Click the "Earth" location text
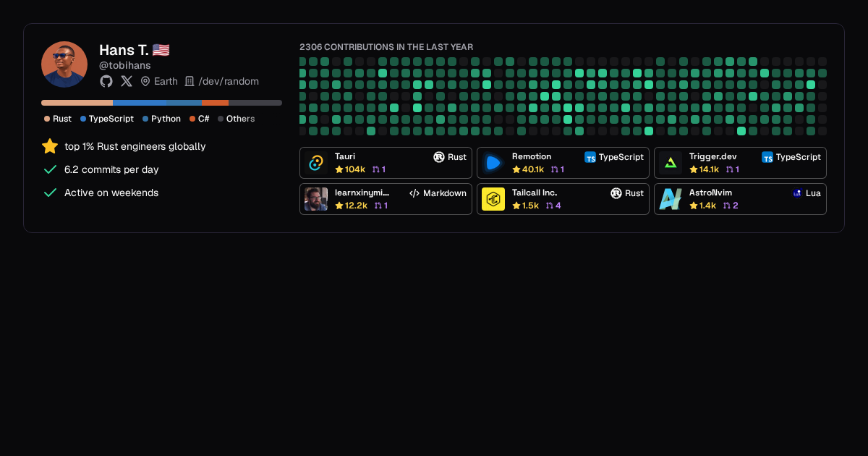The image size is (868, 456). coord(166,81)
